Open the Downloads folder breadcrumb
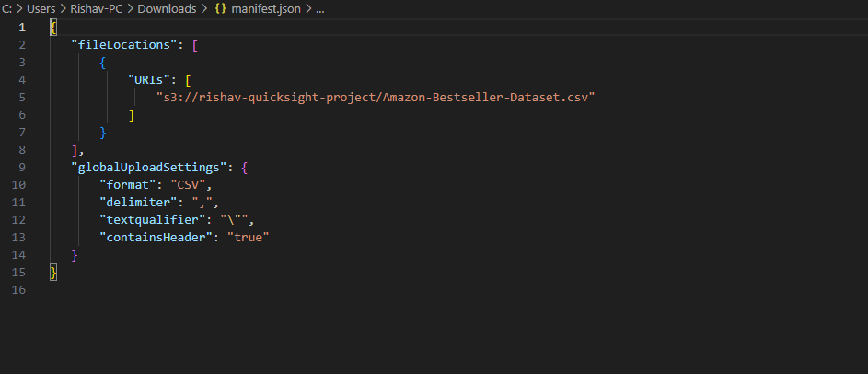Image resolution: width=868 pixels, height=374 pixels. (x=167, y=9)
